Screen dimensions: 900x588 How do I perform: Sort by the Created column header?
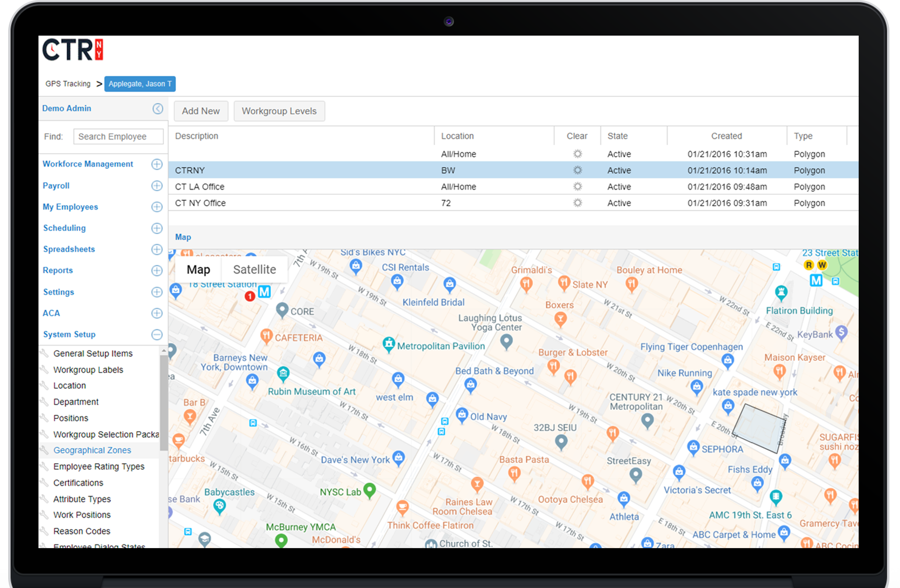pos(726,136)
